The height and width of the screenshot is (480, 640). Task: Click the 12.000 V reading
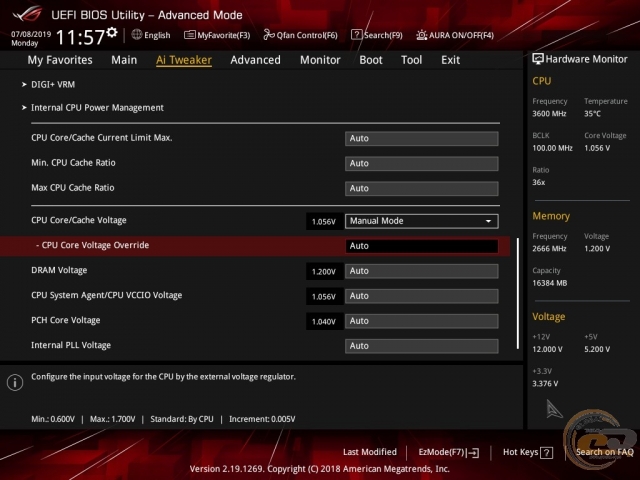(547, 349)
